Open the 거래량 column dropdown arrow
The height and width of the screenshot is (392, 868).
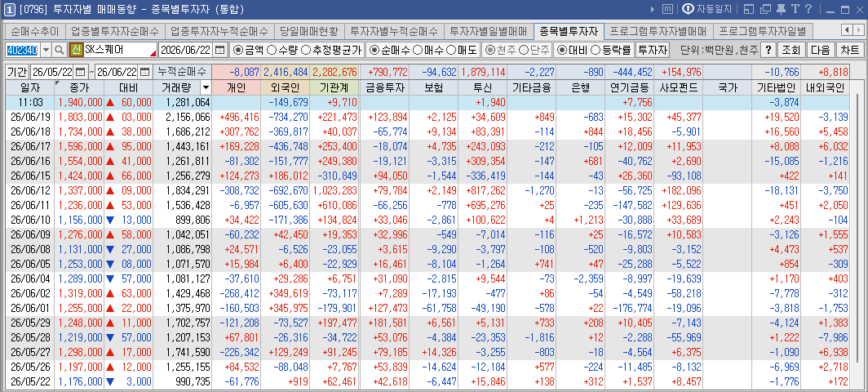pyautogui.click(x=206, y=87)
